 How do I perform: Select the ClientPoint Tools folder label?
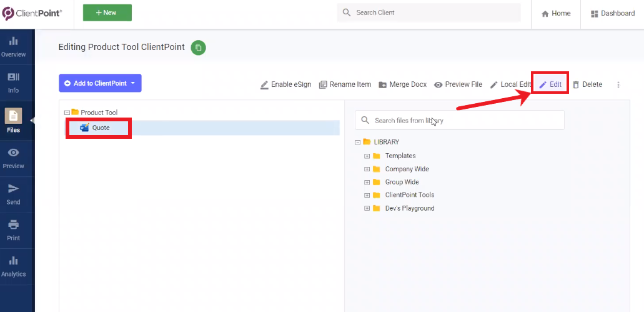tap(410, 195)
